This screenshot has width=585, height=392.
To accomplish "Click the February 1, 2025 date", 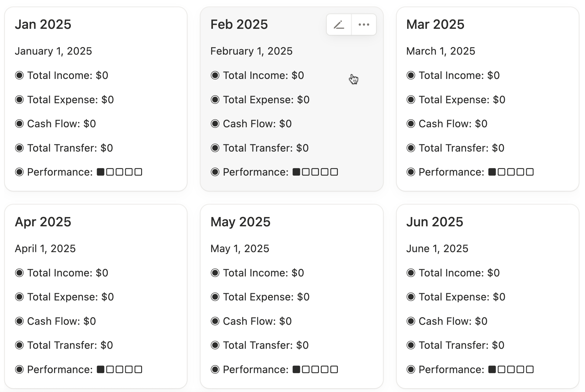I will click(251, 51).
